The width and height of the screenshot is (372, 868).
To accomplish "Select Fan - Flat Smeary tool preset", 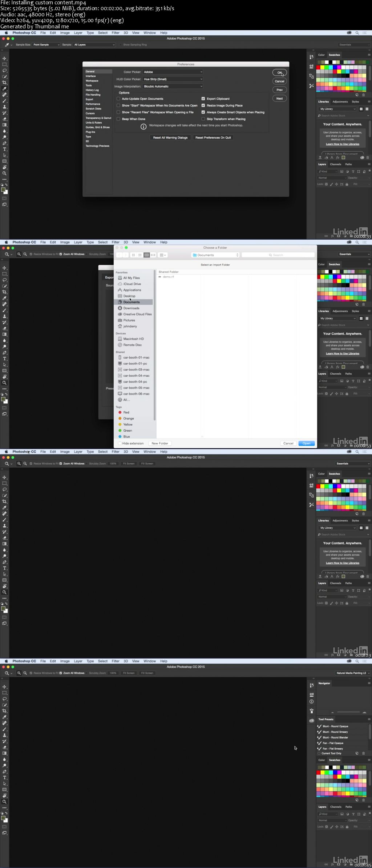I will [x=333, y=748].
